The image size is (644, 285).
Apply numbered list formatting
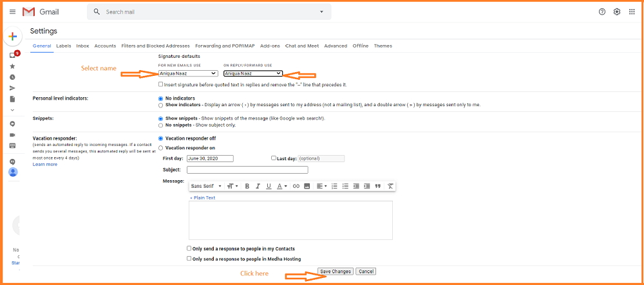334,186
